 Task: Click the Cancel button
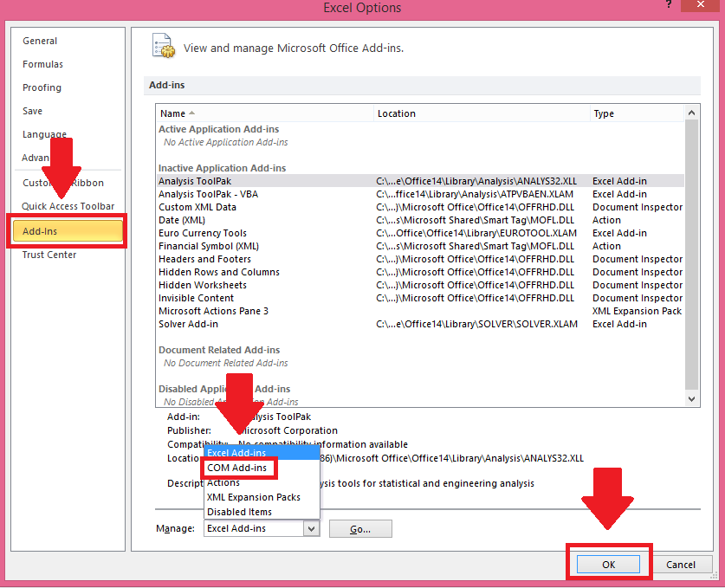pyautogui.click(x=681, y=565)
